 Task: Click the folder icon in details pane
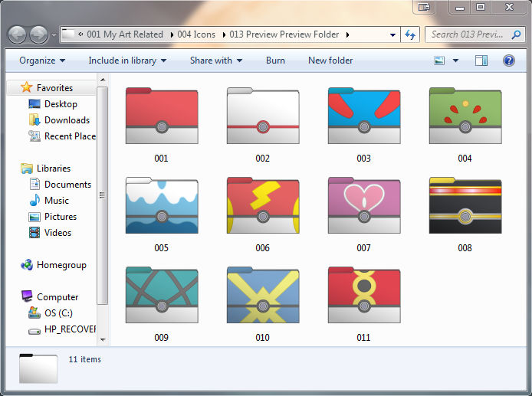click(x=38, y=368)
